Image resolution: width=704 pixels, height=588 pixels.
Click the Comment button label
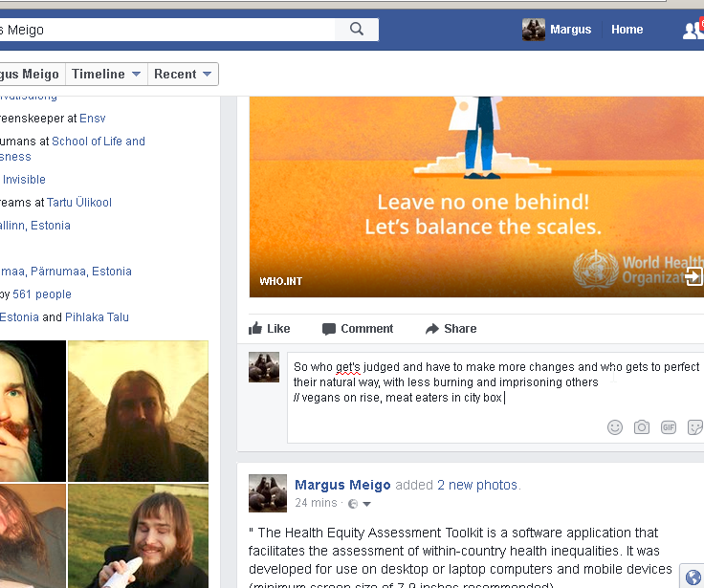pos(366,329)
